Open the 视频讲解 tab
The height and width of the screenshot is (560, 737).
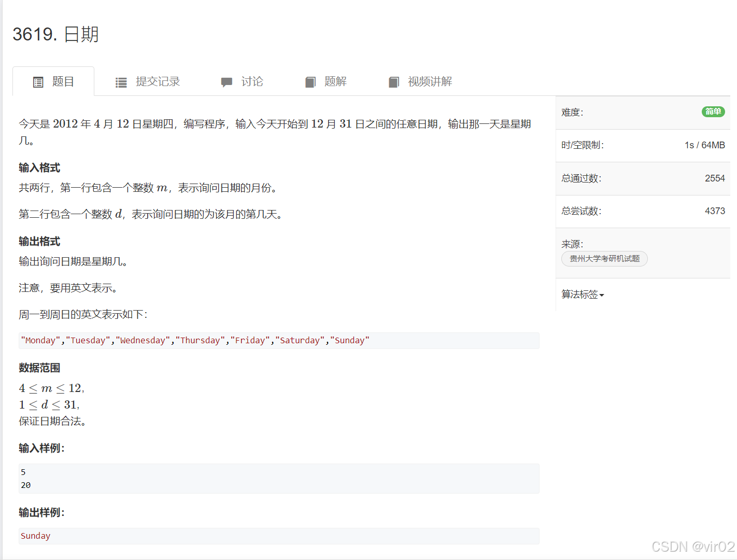[x=430, y=81]
